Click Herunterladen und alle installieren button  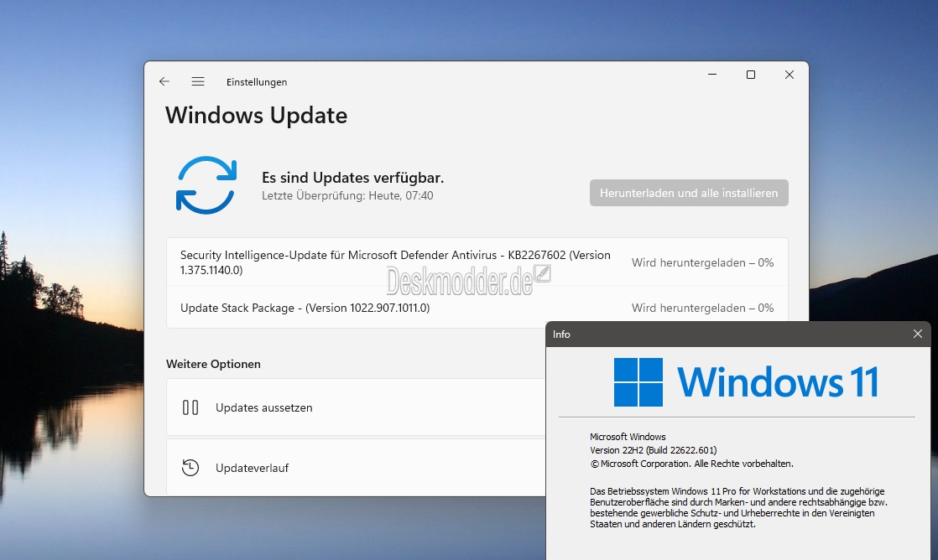pyautogui.click(x=689, y=193)
